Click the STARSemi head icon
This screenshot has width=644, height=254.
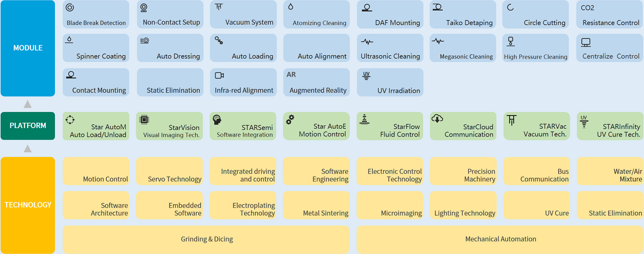click(x=217, y=119)
